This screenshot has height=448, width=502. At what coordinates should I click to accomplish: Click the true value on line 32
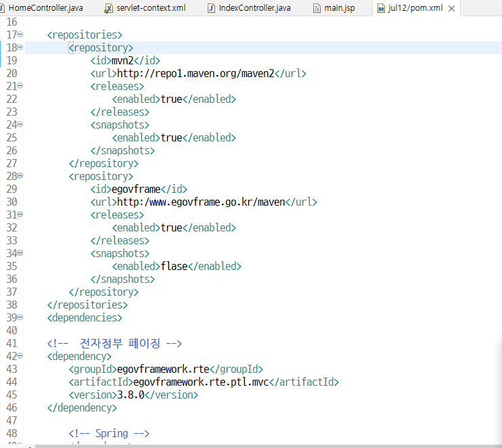tap(172, 227)
